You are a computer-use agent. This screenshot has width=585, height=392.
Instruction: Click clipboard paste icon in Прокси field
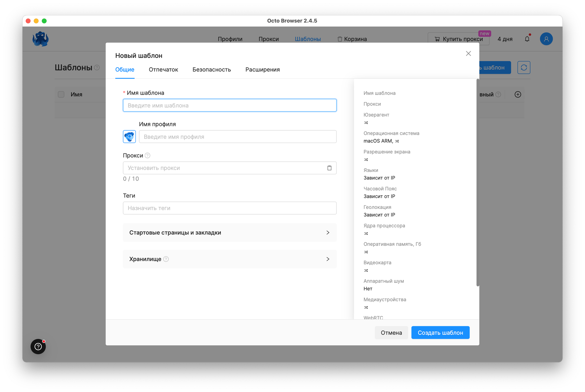point(329,168)
